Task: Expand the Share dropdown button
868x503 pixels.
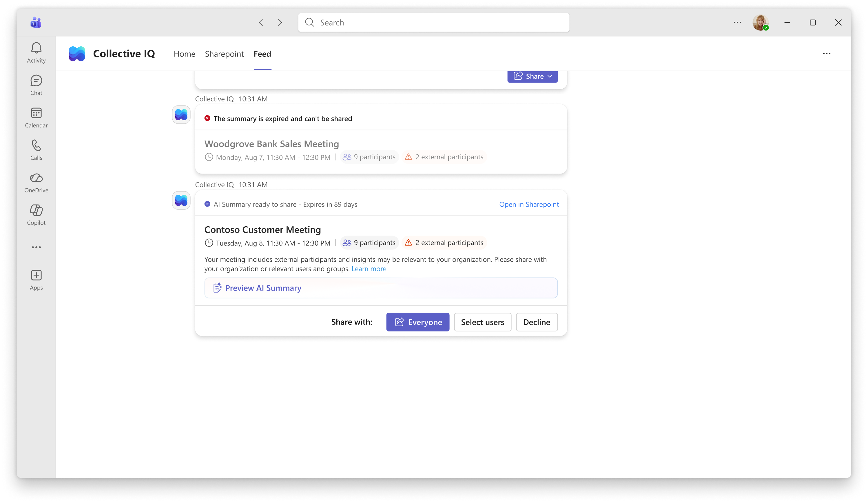Action: point(533,76)
